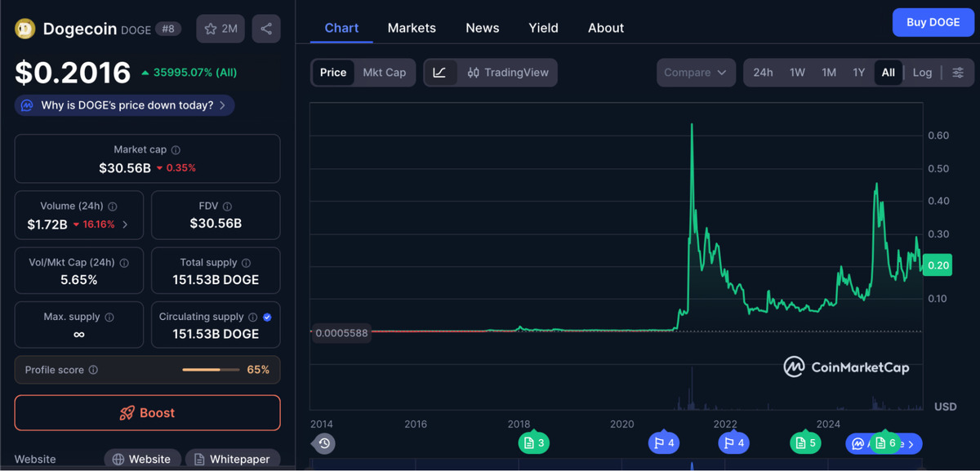980x471 pixels.
Task: Expand the Volume (24h) details chevron
Action: click(x=125, y=224)
